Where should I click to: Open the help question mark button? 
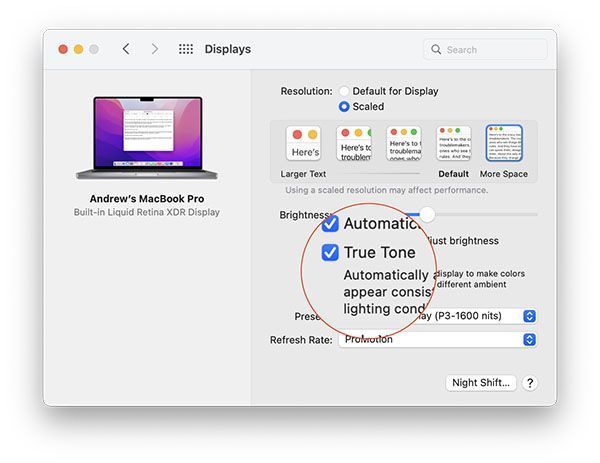point(530,383)
